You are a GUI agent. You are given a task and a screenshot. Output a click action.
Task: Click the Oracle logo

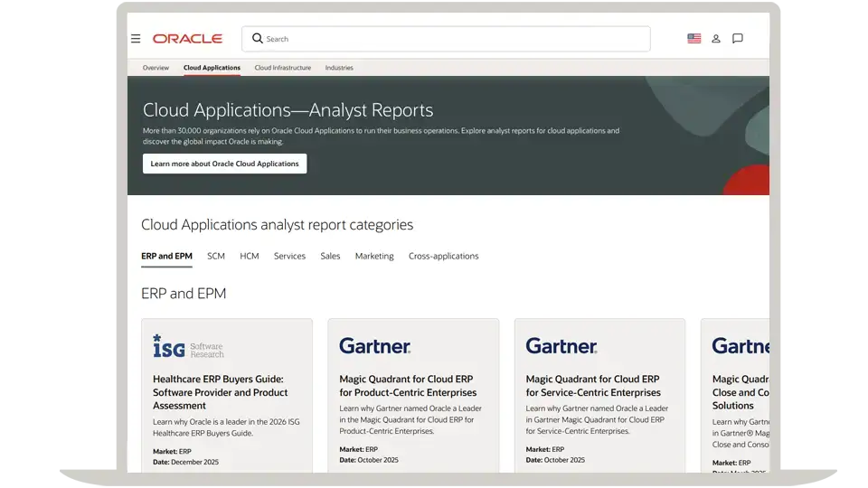188,39
